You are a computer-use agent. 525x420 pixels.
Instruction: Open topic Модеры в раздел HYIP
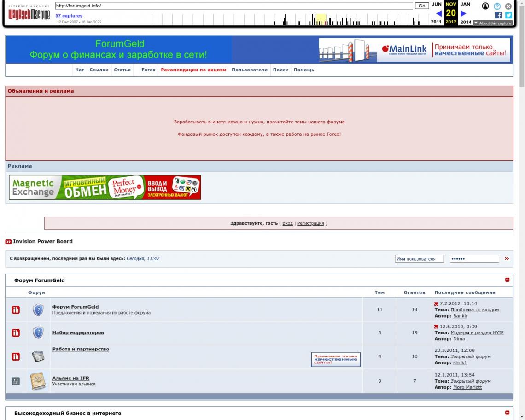tap(477, 332)
